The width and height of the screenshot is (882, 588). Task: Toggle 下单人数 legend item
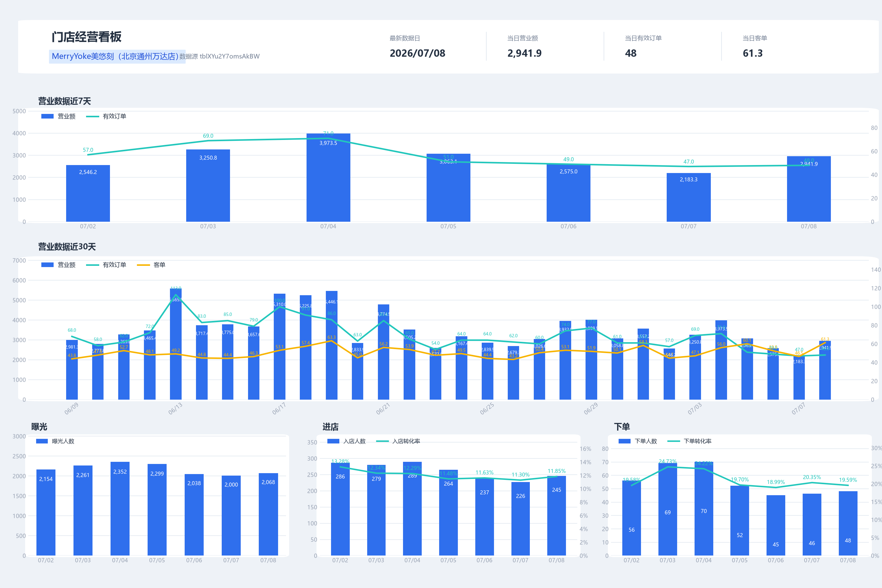point(638,441)
